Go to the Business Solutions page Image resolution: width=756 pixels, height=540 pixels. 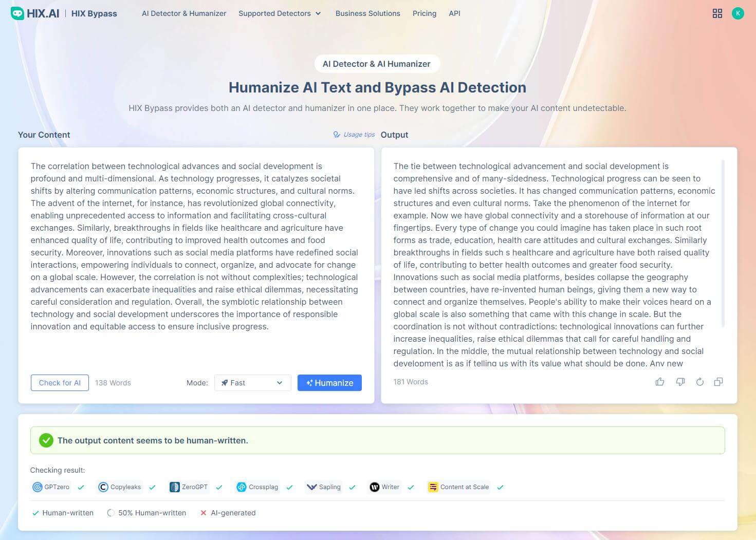click(368, 13)
